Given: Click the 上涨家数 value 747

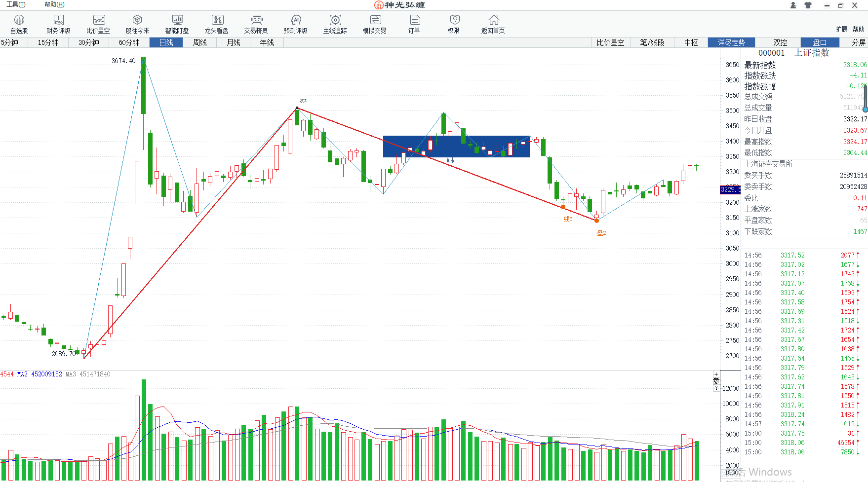Looking at the screenshot, I should tap(862, 209).
